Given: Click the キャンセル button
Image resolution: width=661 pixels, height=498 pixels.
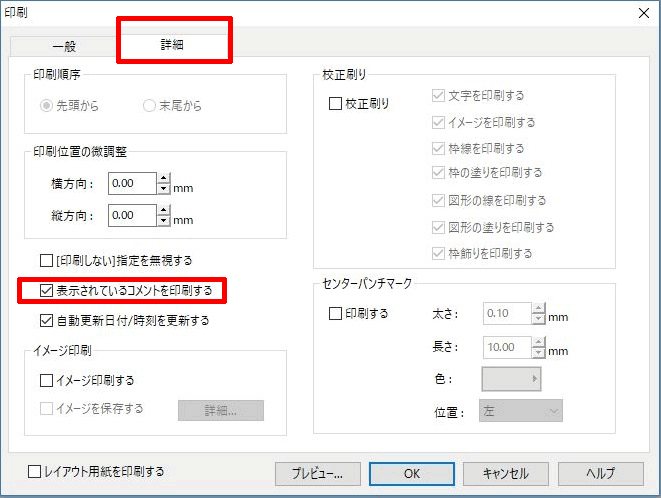Looking at the screenshot, I should pos(506,474).
